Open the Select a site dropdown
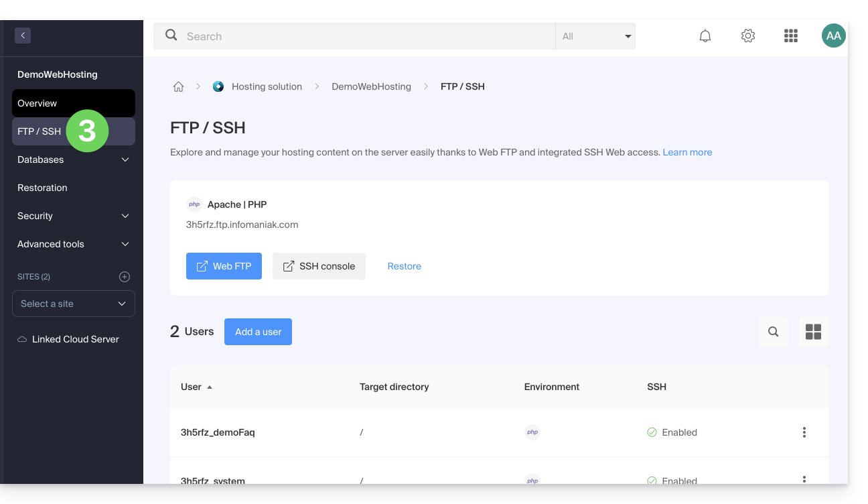 (74, 304)
